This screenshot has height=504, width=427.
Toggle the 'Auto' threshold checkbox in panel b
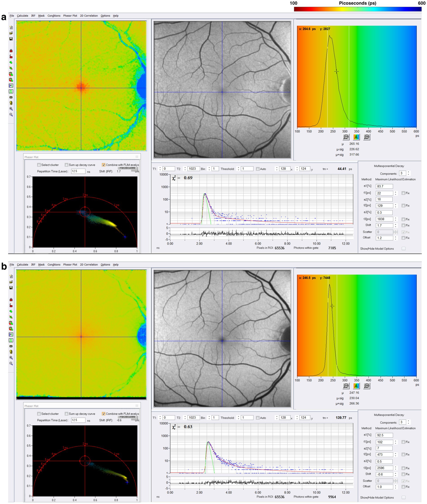coord(258,418)
